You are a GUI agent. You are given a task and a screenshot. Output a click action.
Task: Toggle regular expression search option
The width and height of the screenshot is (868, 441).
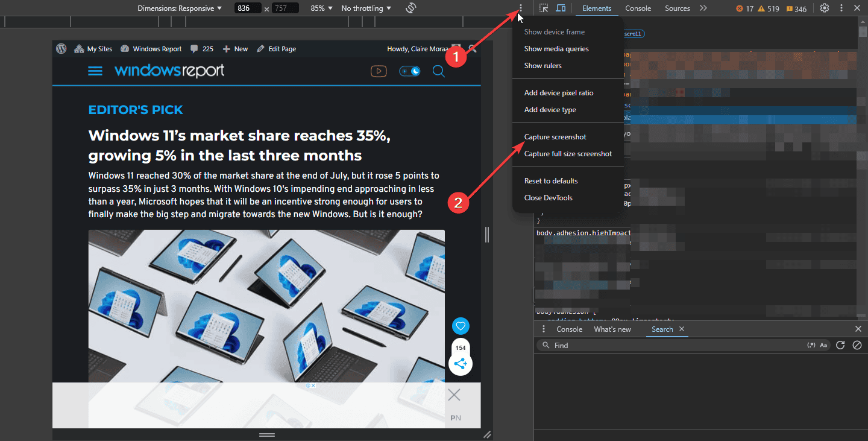click(811, 345)
